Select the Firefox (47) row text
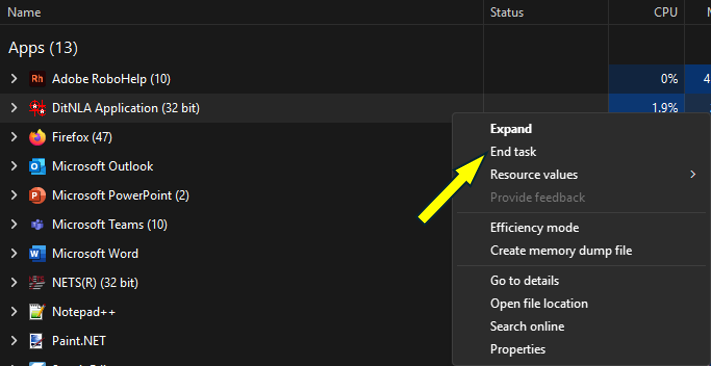The width and height of the screenshot is (711, 366). pyautogui.click(x=82, y=137)
